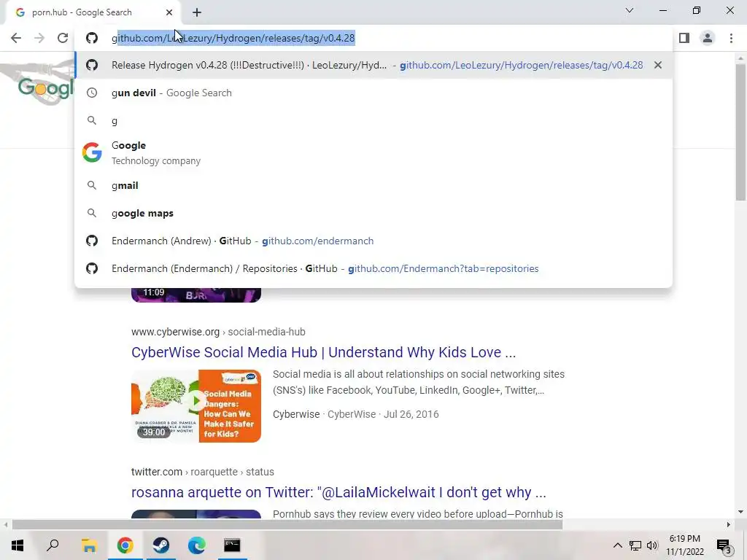
Task: Choose the 'gun devil' history suggestion
Action: pyautogui.click(x=373, y=93)
